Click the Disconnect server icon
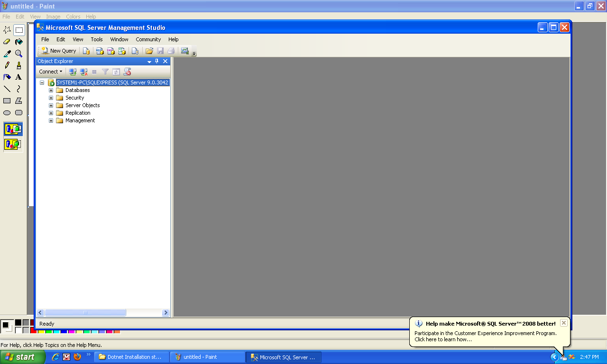Viewport: 607px width, 364px height. pos(83,72)
